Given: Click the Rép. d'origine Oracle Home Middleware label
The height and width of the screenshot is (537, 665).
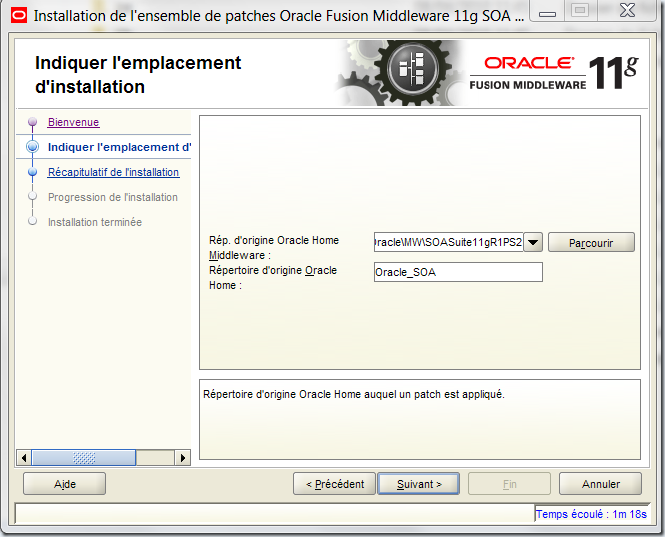Looking at the screenshot, I should point(274,248).
